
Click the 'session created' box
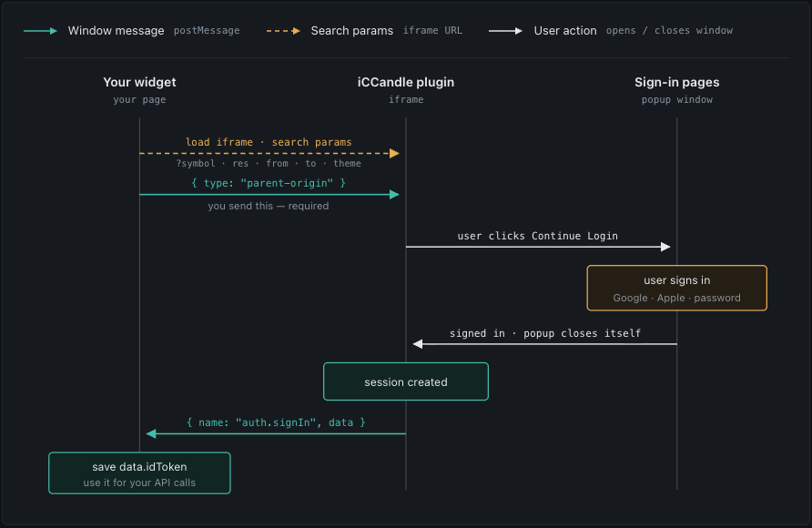pos(405,381)
